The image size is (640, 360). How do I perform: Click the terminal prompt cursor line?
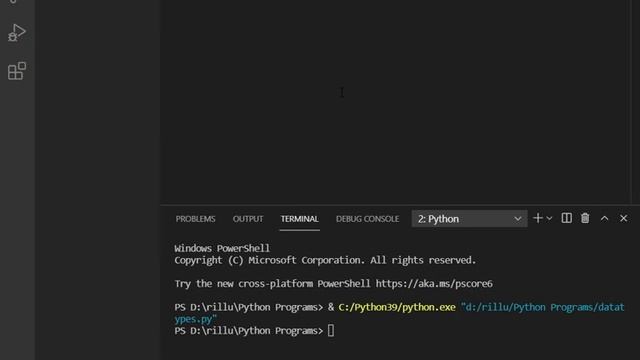pos(254,331)
